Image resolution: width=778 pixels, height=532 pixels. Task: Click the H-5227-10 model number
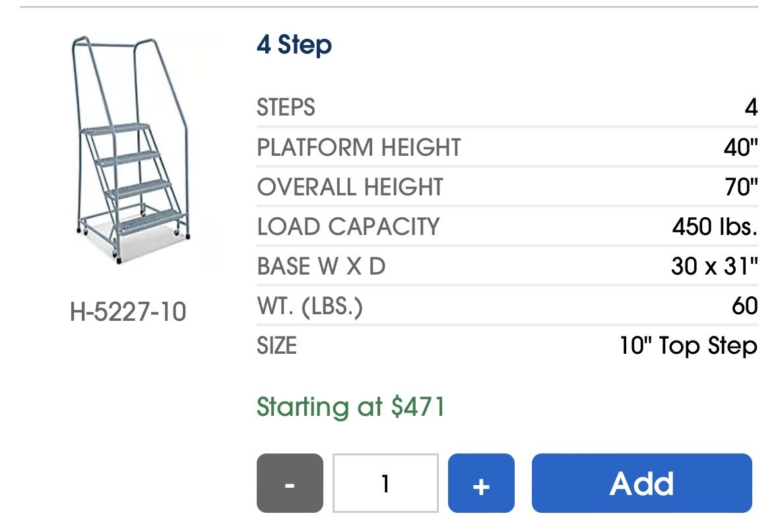[129, 313]
